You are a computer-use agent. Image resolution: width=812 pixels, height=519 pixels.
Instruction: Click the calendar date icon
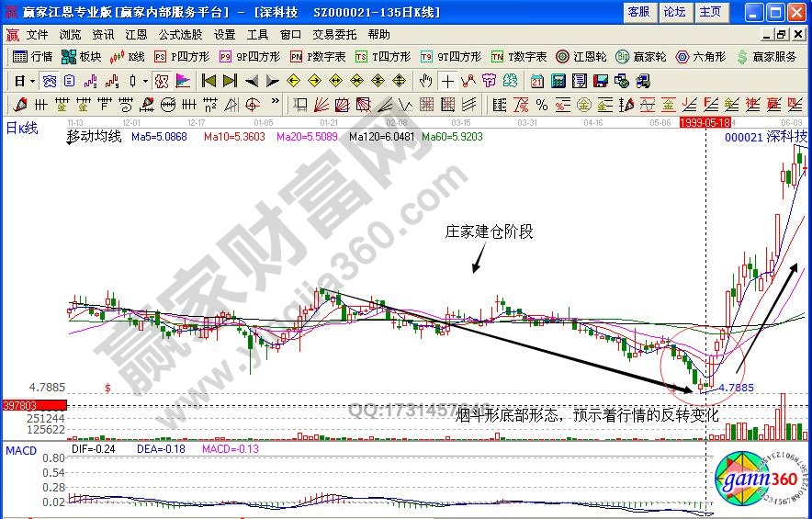536,81
